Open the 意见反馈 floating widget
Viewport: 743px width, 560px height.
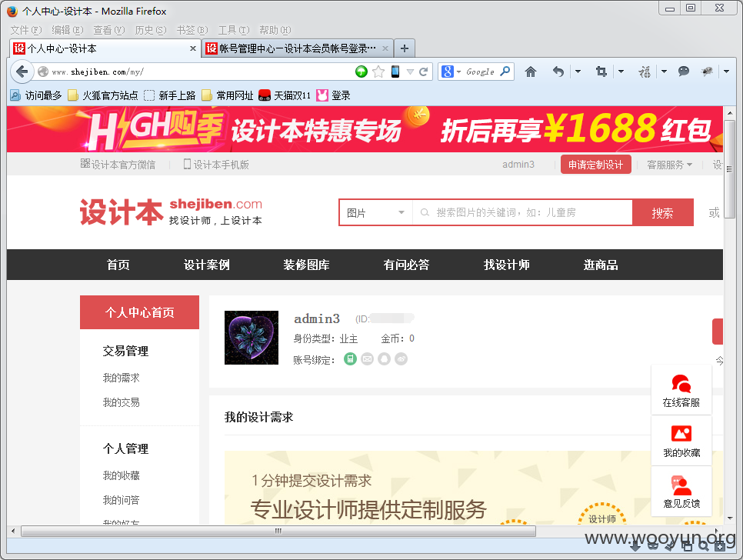click(681, 492)
